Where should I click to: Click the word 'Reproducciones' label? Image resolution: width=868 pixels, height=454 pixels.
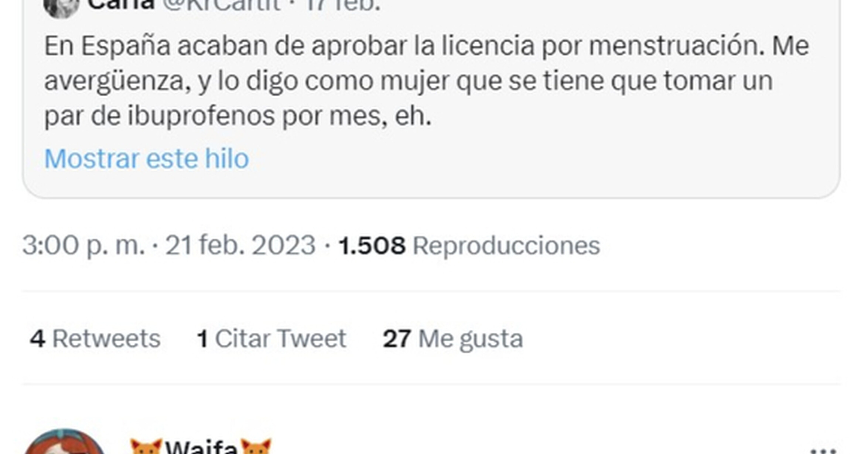tap(506, 245)
